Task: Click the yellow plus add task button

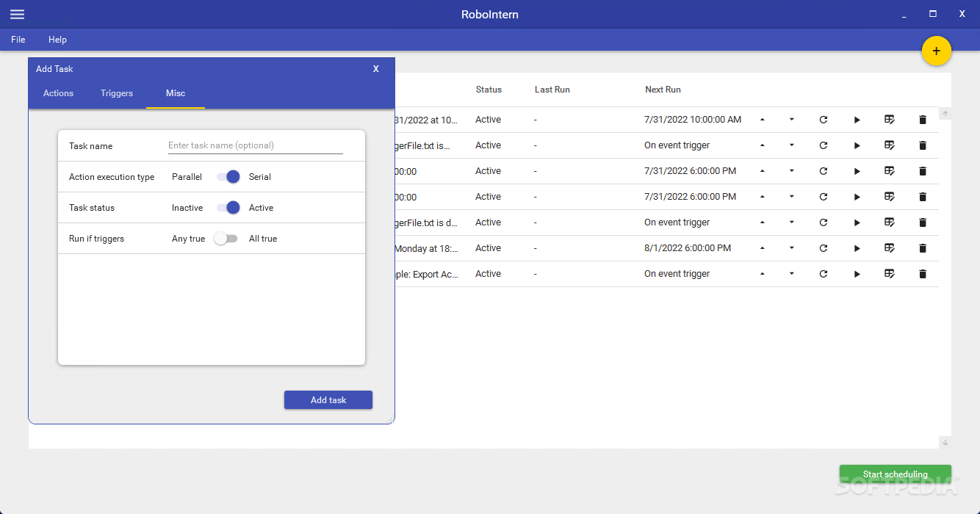Action: click(x=936, y=51)
